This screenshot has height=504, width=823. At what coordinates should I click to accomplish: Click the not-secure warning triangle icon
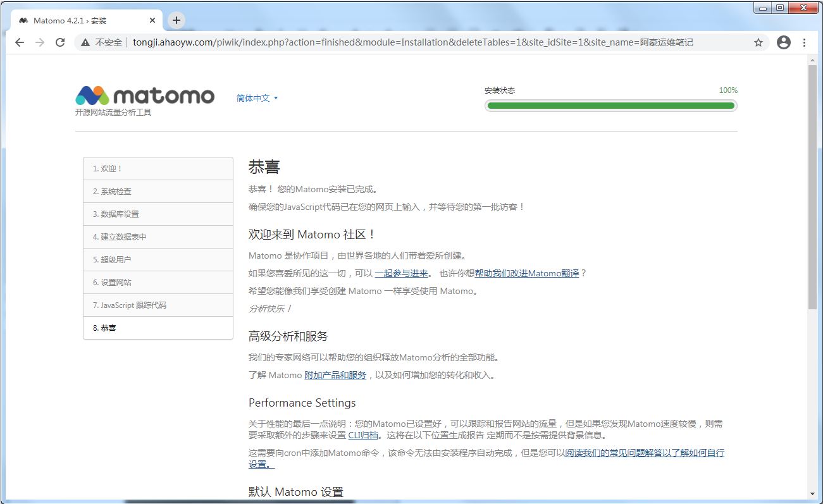click(x=85, y=42)
